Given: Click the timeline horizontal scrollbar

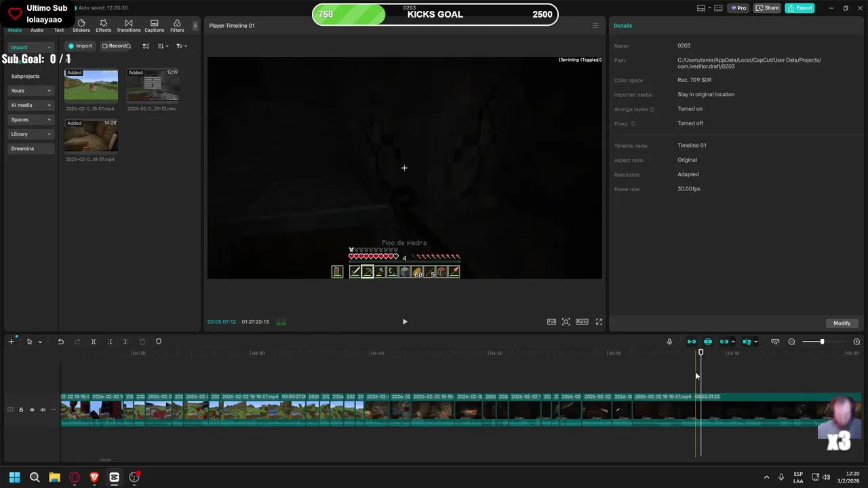Looking at the screenshot, I should [x=105, y=460].
